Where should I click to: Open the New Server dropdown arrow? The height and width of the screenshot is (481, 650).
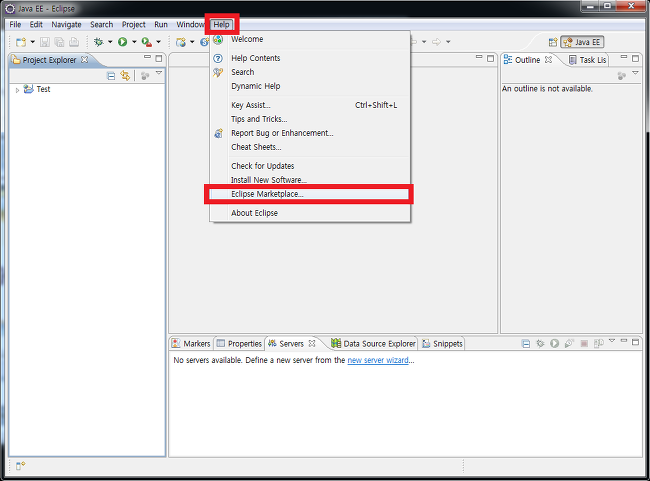192,42
